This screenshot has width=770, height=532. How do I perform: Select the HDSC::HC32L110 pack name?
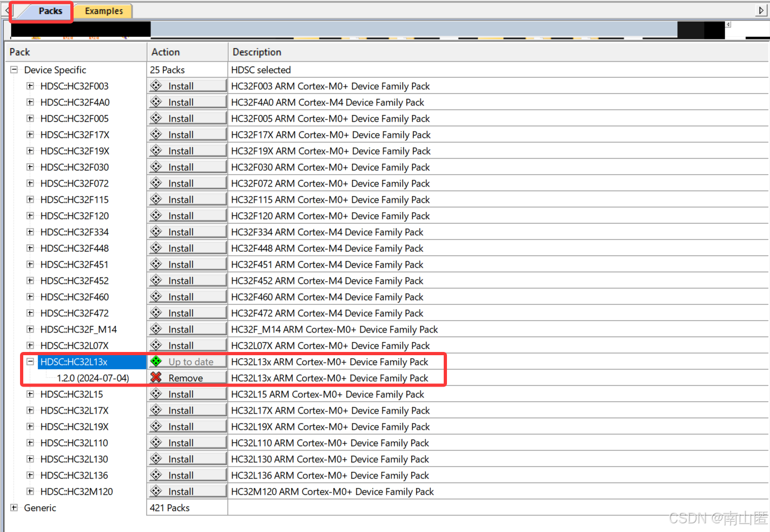(74, 443)
